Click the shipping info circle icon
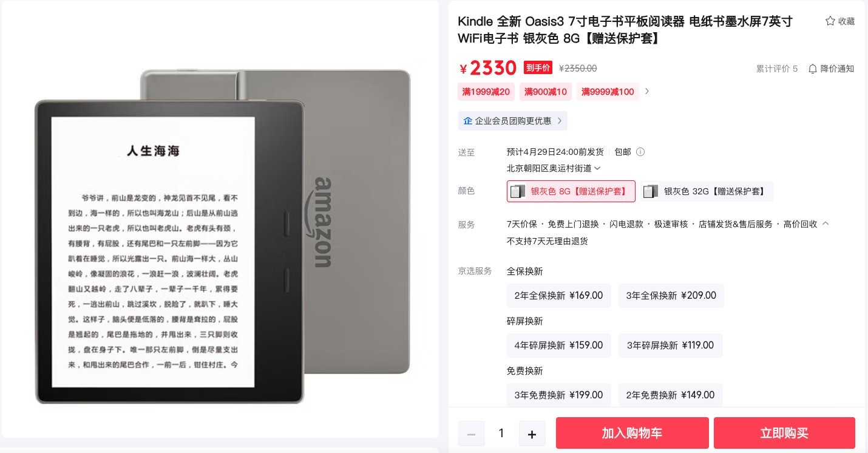868x453 pixels. point(640,152)
